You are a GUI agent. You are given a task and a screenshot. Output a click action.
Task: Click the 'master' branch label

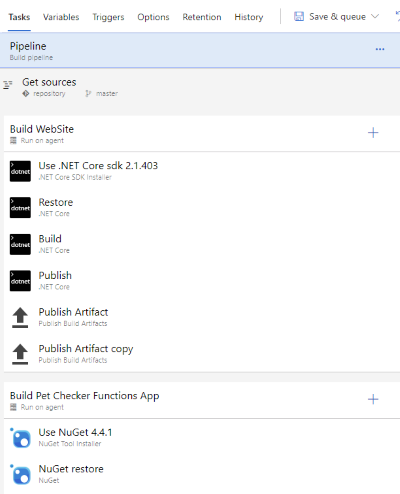click(x=107, y=94)
